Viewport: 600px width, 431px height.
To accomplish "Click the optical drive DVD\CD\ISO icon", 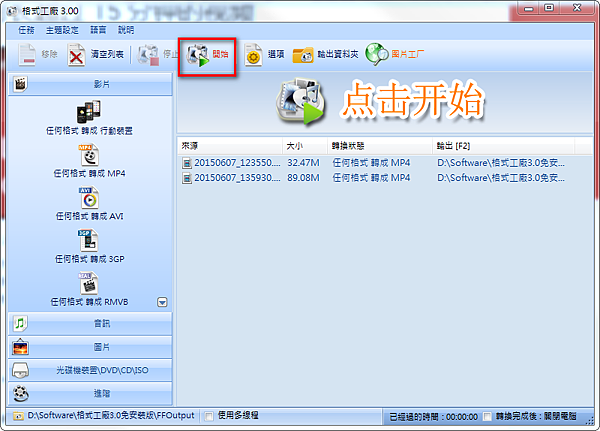I will pyautogui.click(x=20, y=370).
